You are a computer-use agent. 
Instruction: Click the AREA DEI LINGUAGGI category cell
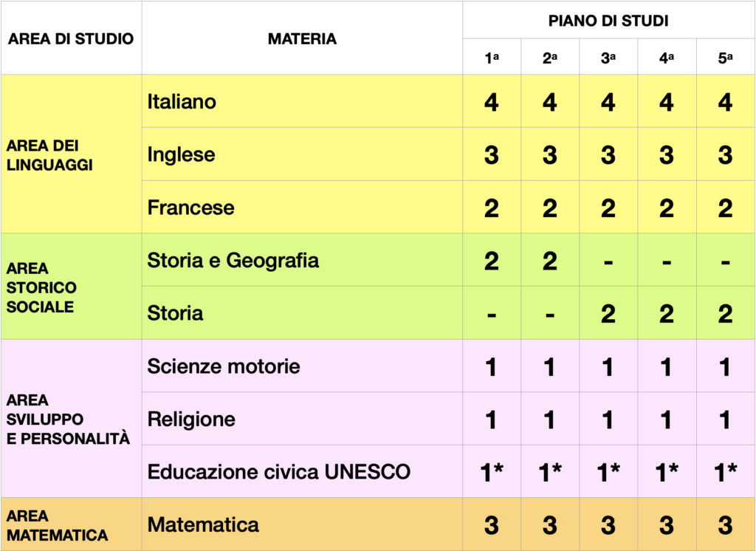click(x=71, y=154)
